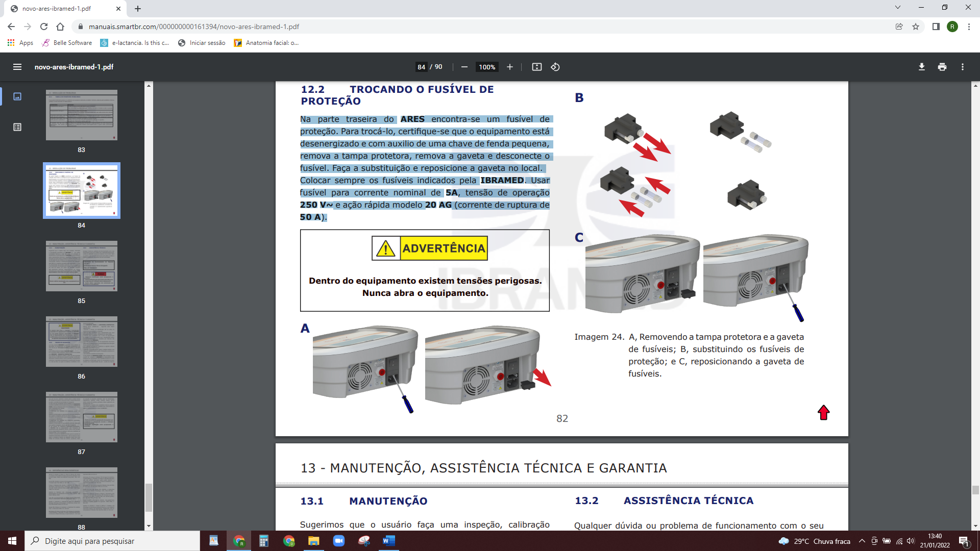Click the ADVERTÊNCIA warning label

click(x=429, y=248)
